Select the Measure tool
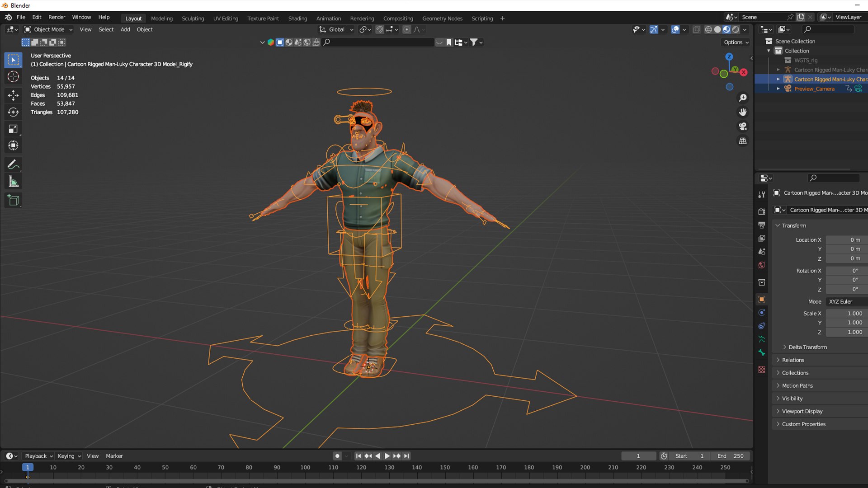The height and width of the screenshot is (488, 868). point(13,182)
